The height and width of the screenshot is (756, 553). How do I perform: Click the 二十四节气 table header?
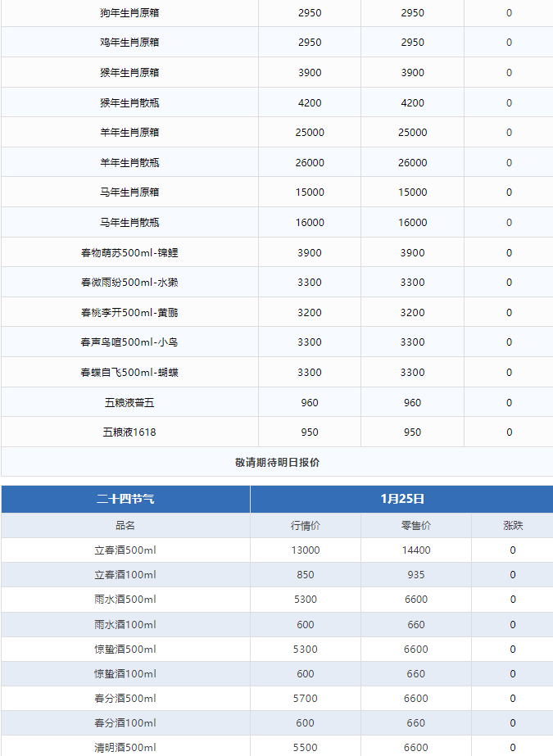click(125, 499)
